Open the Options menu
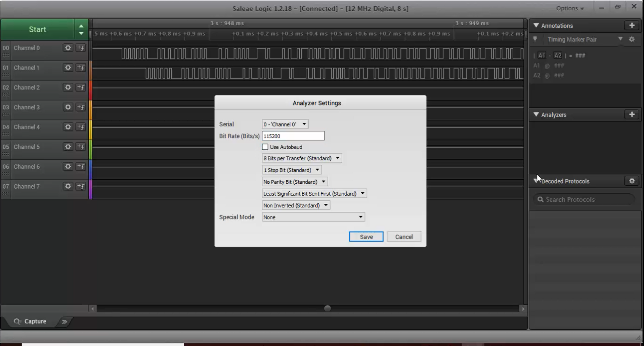 (570, 8)
